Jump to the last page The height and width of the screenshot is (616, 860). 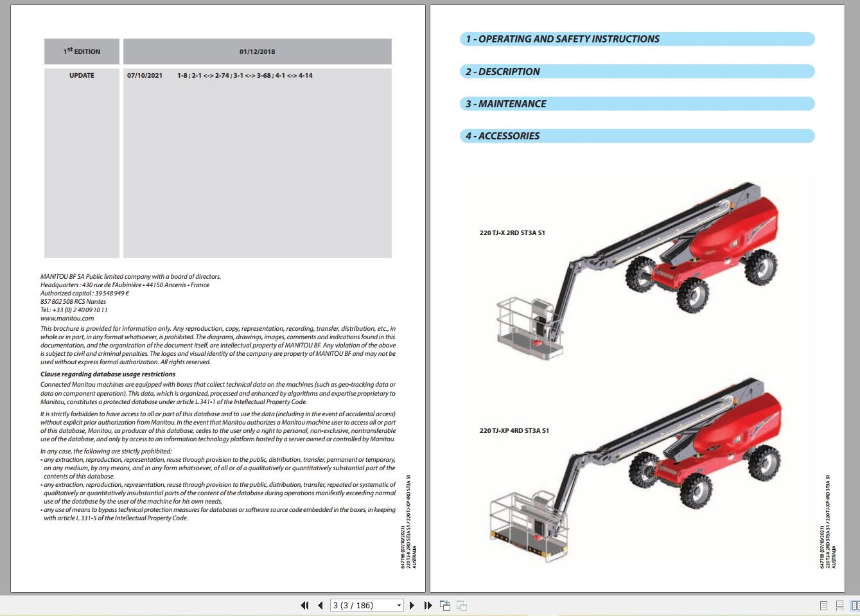coord(428,605)
